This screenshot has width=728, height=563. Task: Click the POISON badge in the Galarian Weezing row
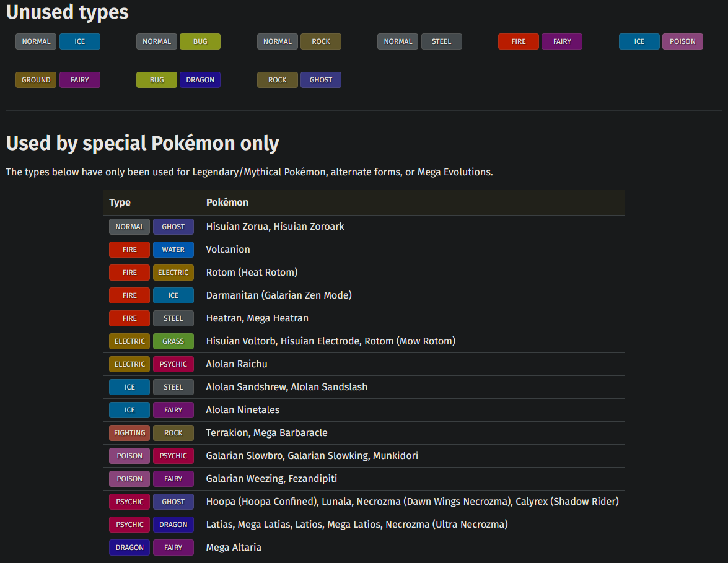pyautogui.click(x=129, y=479)
